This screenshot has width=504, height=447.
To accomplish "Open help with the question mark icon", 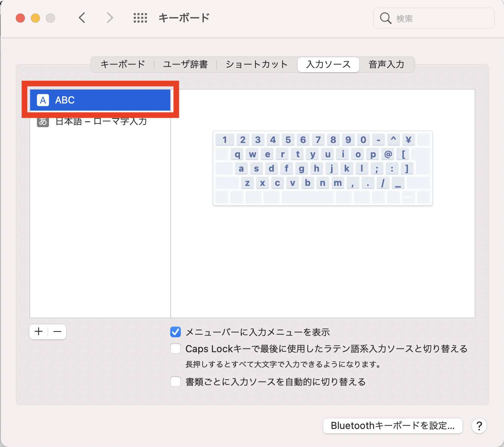I will point(479,426).
